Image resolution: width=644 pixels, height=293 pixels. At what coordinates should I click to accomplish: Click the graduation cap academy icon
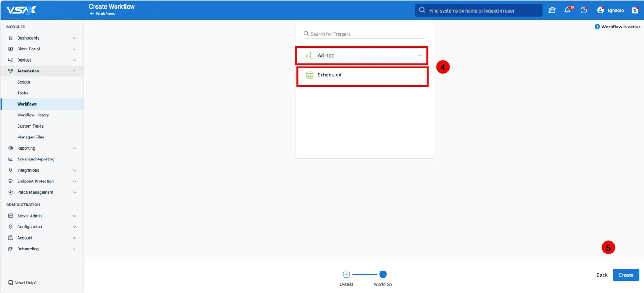pos(552,10)
